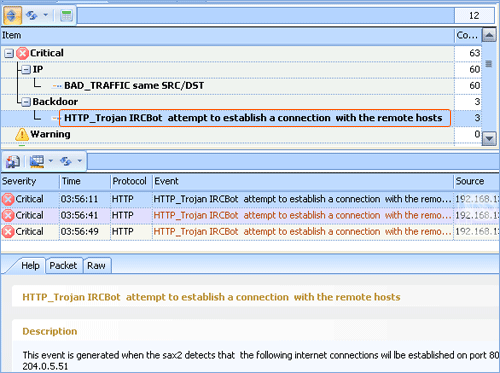
Task: Open dropdown arrow beside lower refresh icon
Action: click(x=80, y=161)
